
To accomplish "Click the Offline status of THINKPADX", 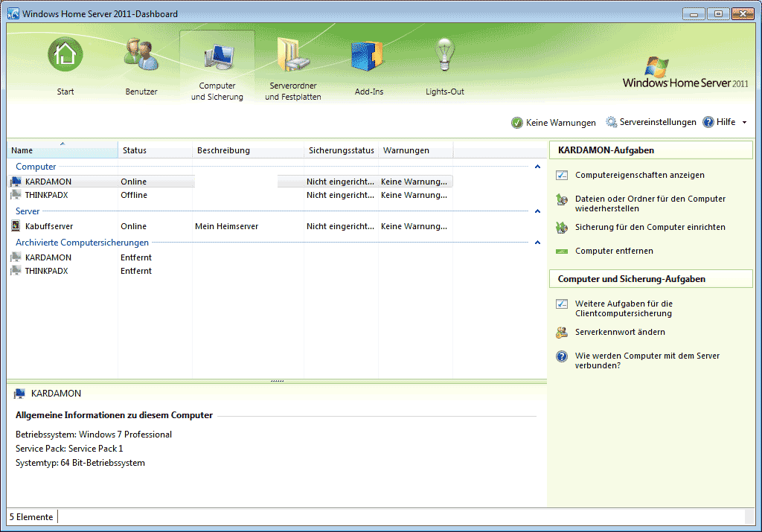I will 134,195.
